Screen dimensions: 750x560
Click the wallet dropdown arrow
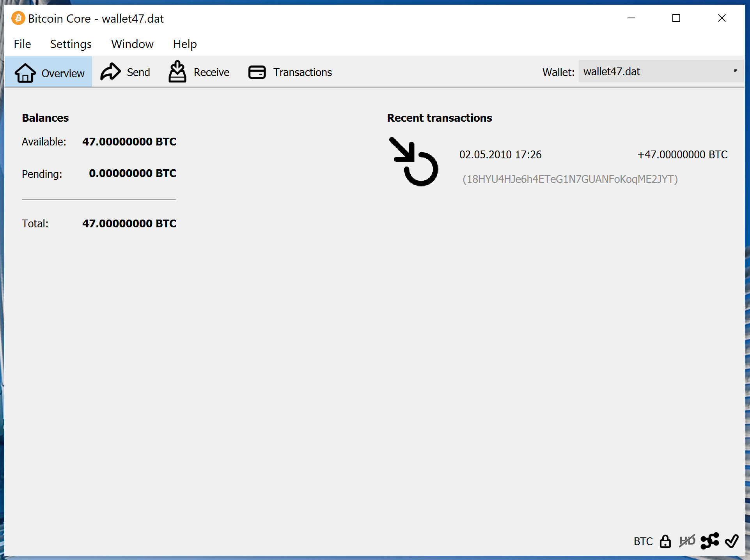tap(736, 71)
